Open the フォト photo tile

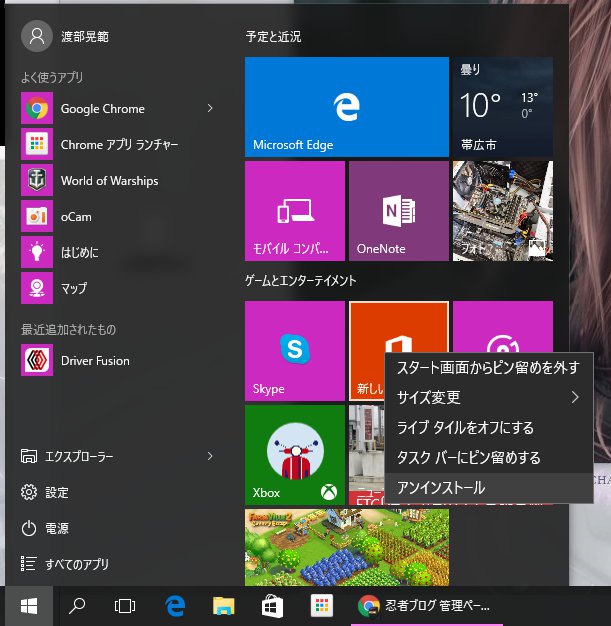coord(503,211)
